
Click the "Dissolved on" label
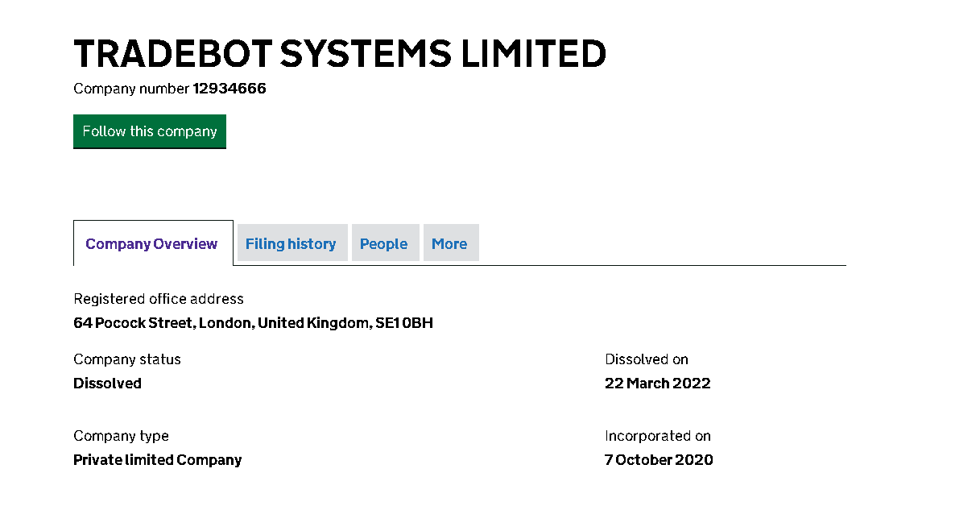pyautogui.click(x=647, y=359)
